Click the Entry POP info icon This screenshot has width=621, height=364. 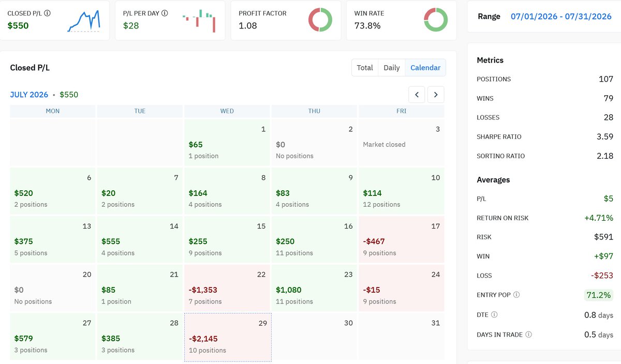click(x=516, y=295)
